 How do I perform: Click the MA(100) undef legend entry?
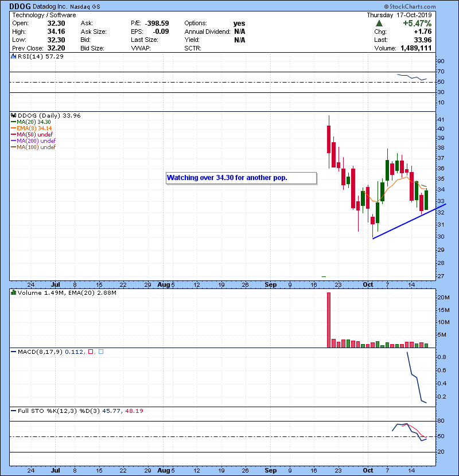click(x=33, y=147)
